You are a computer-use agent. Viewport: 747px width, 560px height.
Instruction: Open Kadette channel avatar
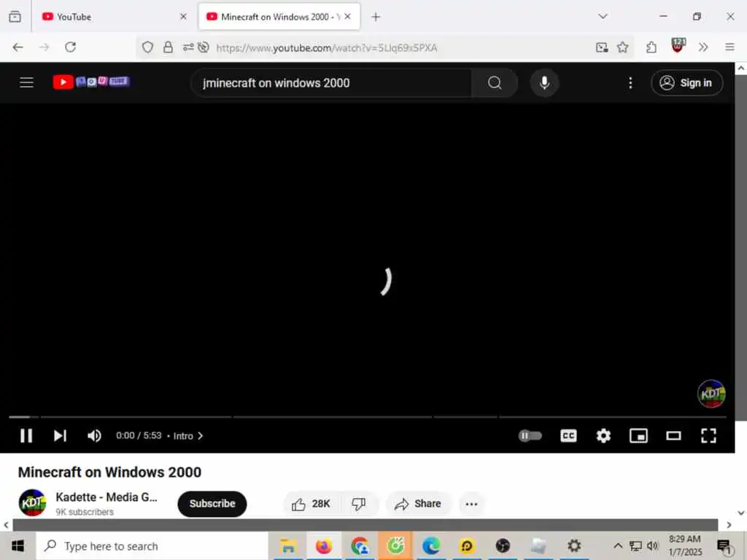[32, 503]
